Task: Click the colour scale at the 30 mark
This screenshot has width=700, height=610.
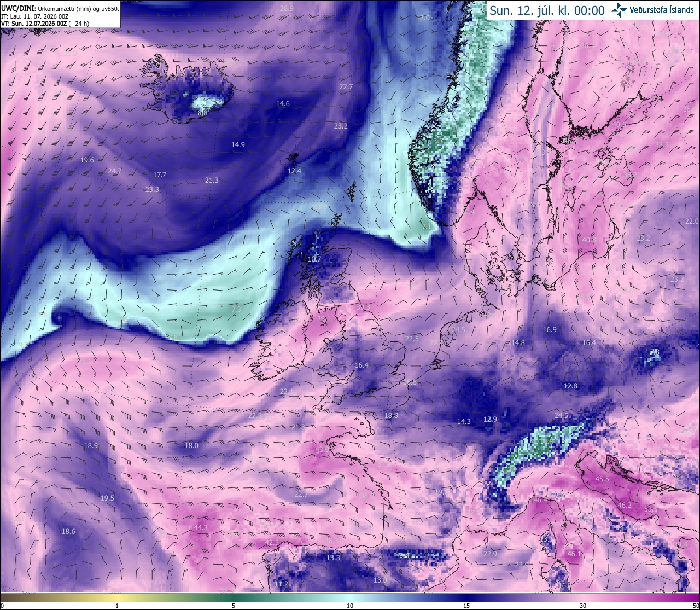Action: [583, 606]
